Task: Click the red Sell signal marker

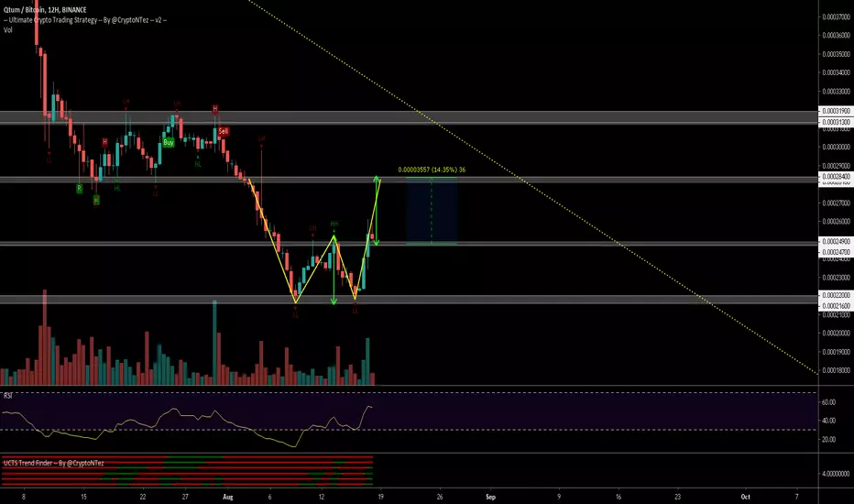Action: tap(224, 131)
